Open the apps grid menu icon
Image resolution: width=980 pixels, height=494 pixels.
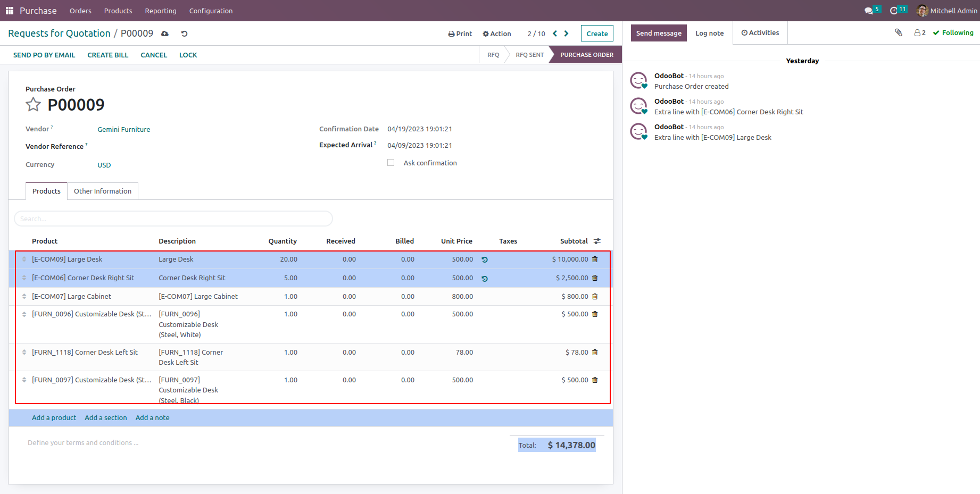10,11
